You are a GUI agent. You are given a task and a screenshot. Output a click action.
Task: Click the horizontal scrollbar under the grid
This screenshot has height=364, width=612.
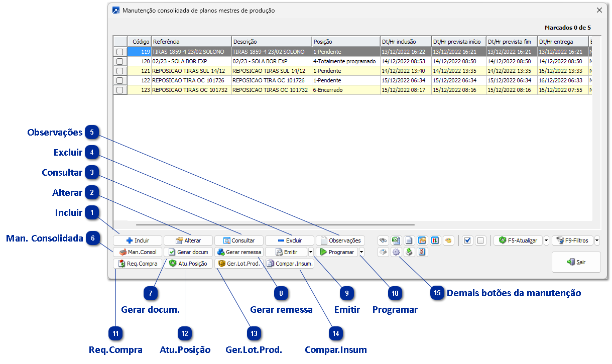click(275, 225)
